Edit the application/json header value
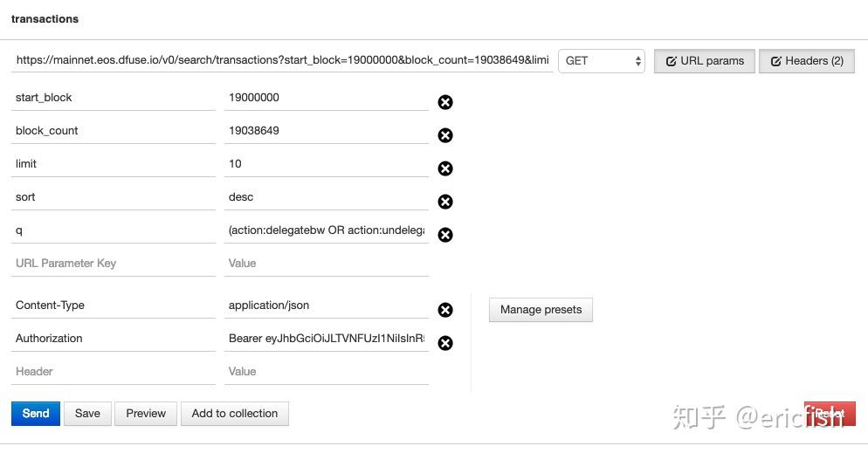868x453 pixels. point(327,305)
